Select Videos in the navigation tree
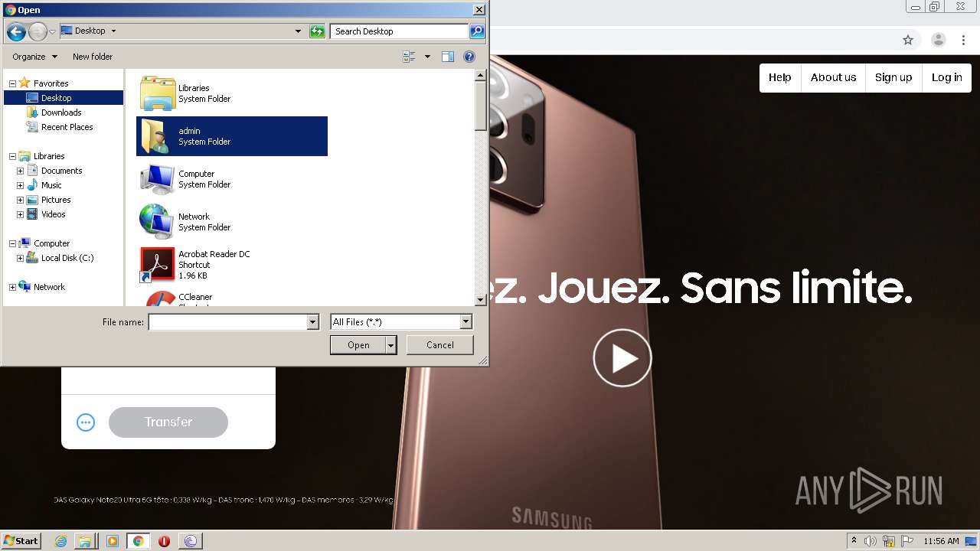The width and height of the screenshot is (980, 551). pyautogui.click(x=53, y=214)
